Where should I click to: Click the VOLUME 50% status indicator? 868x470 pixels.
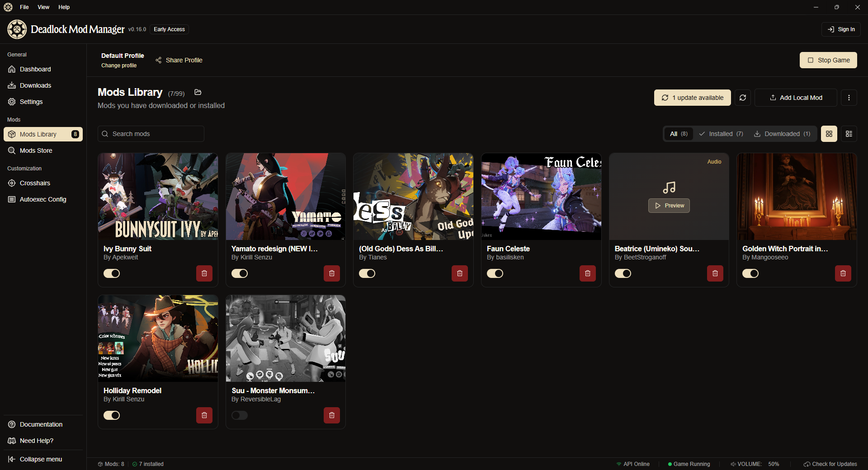pyautogui.click(x=755, y=464)
